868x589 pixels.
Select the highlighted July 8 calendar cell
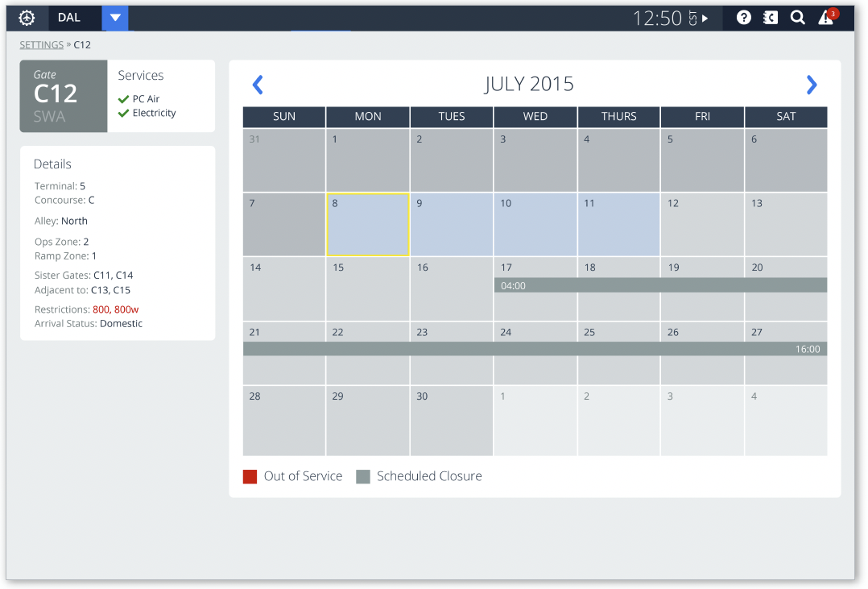(368, 225)
